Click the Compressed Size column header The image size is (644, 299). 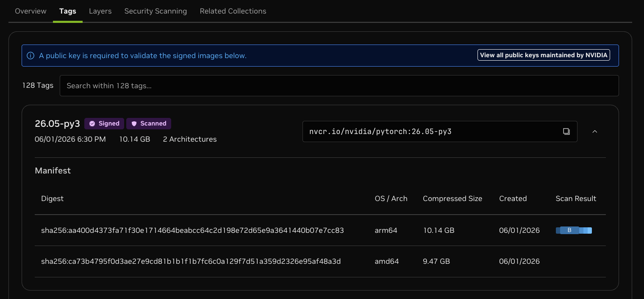point(452,198)
